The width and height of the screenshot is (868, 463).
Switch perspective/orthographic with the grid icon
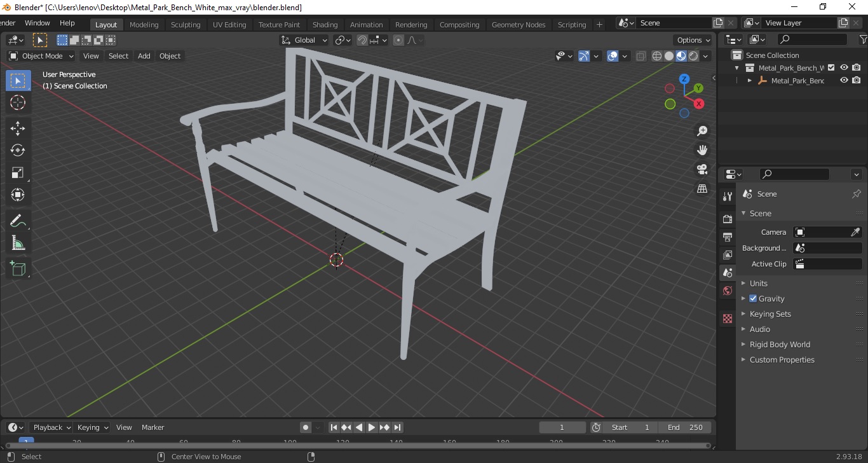(702, 189)
